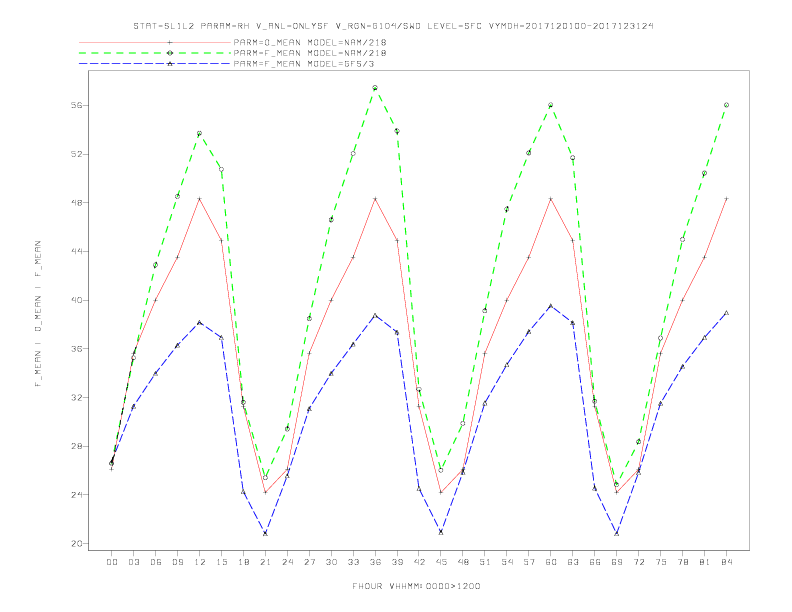Click the blue GFS triangle marker at hour 69
Image resolution: width=792 pixels, height=612 pixels.
(617, 533)
